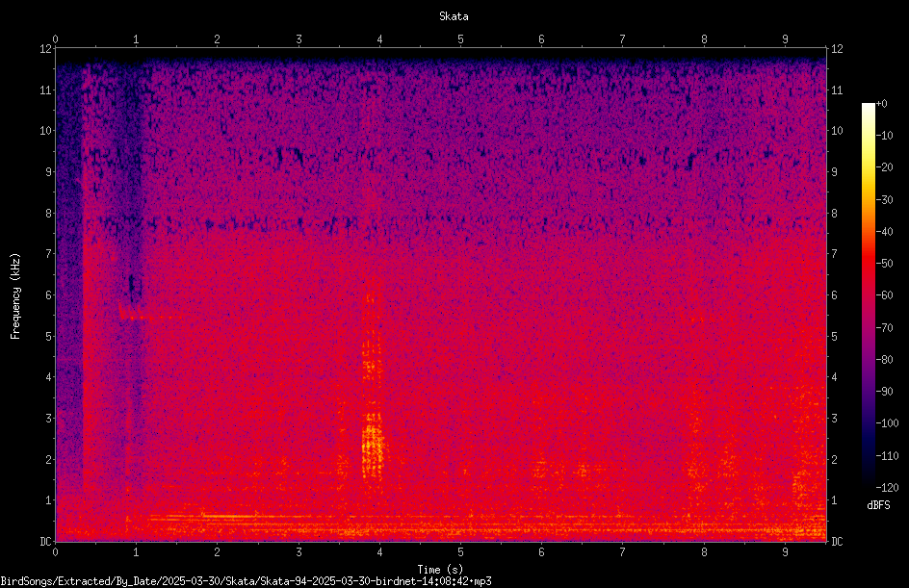Click the 7 kHz tick on the right axis
909x588 pixels.
[834, 254]
